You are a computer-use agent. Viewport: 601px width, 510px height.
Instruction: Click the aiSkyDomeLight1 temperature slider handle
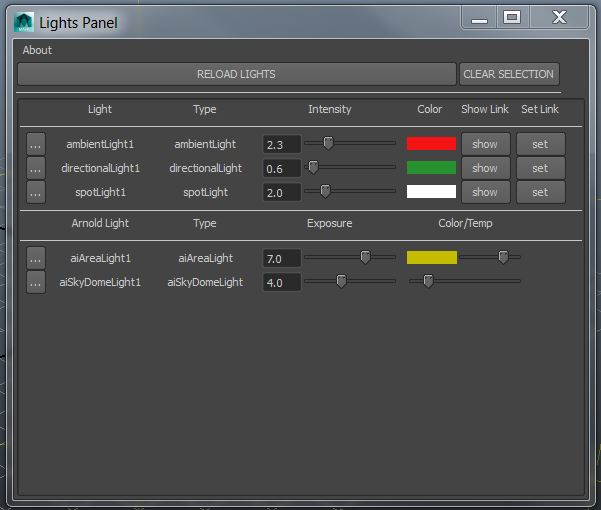click(428, 281)
